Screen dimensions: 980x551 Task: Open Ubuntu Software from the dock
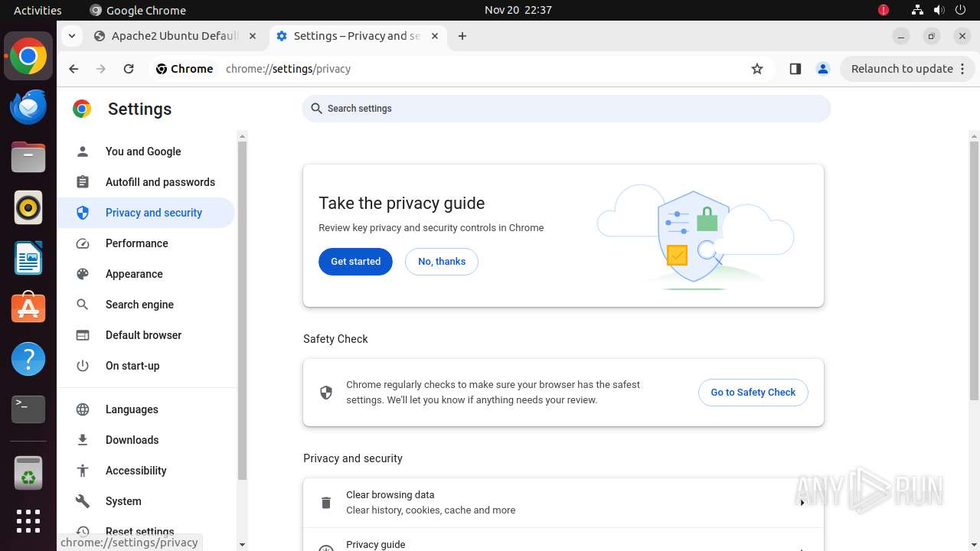pyautogui.click(x=28, y=308)
